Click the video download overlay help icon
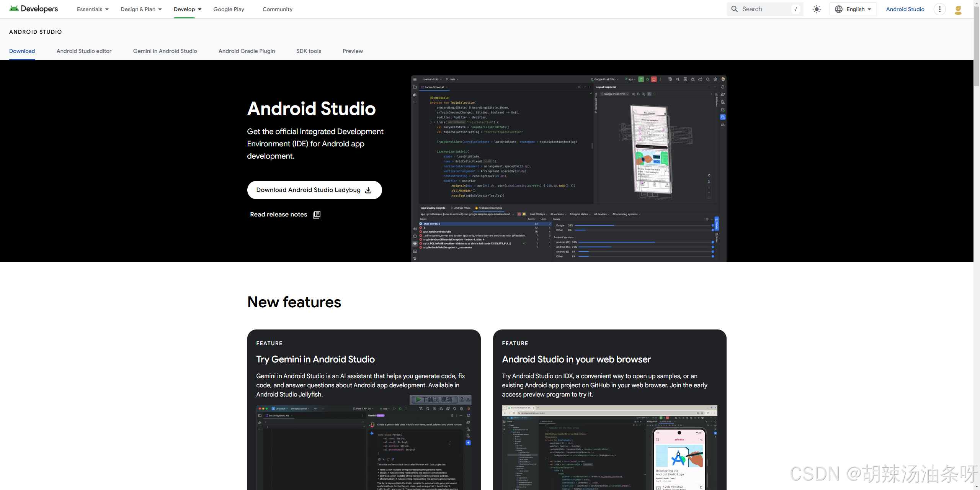The image size is (980, 490). click(x=462, y=399)
